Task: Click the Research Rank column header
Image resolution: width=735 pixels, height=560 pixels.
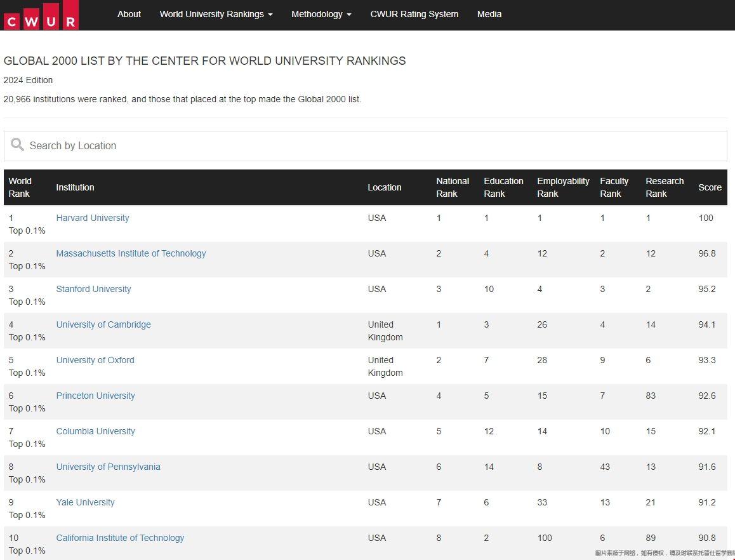Action: pos(664,187)
